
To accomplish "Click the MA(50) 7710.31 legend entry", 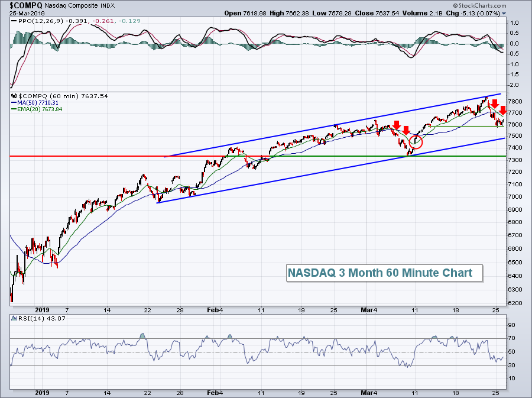I will point(38,102).
